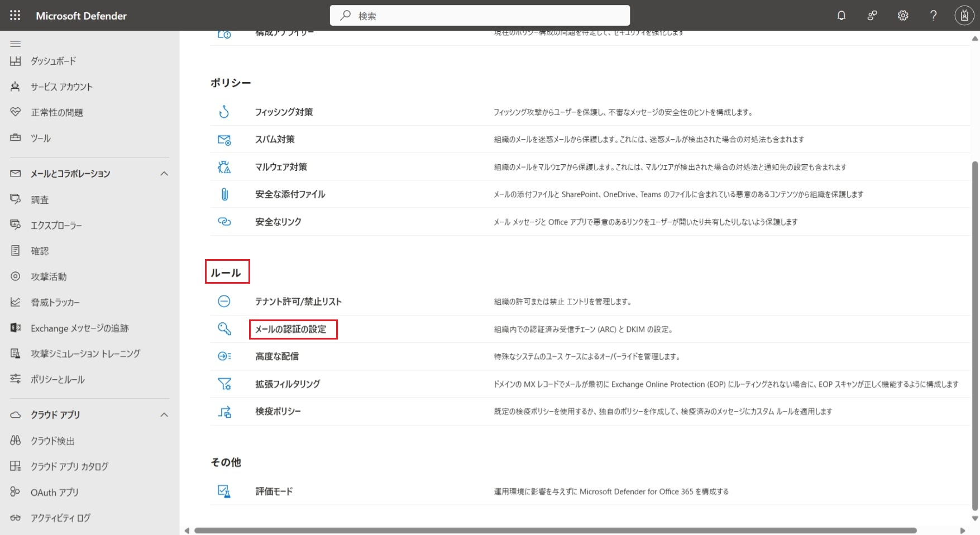The height and width of the screenshot is (535, 980).
Task: Click the 安全な添付ファイル paperclip icon
Action: [x=224, y=194]
